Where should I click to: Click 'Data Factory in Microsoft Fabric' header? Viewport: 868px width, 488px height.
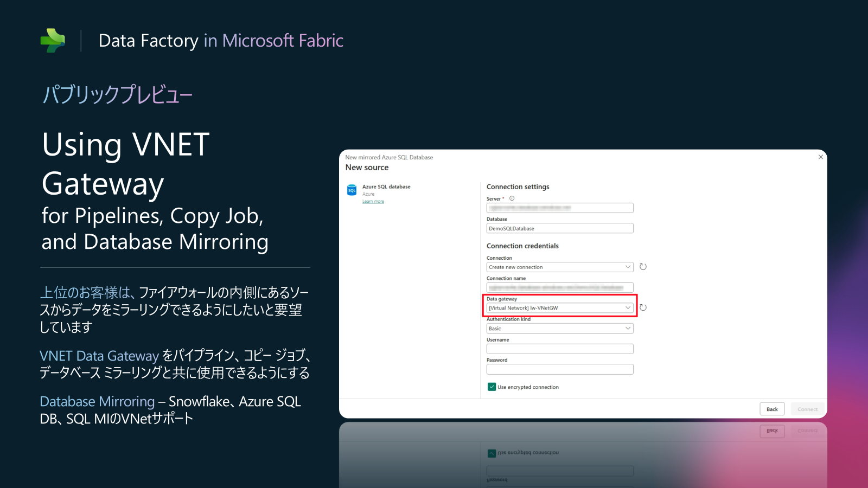pyautogui.click(x=221, y=41)
